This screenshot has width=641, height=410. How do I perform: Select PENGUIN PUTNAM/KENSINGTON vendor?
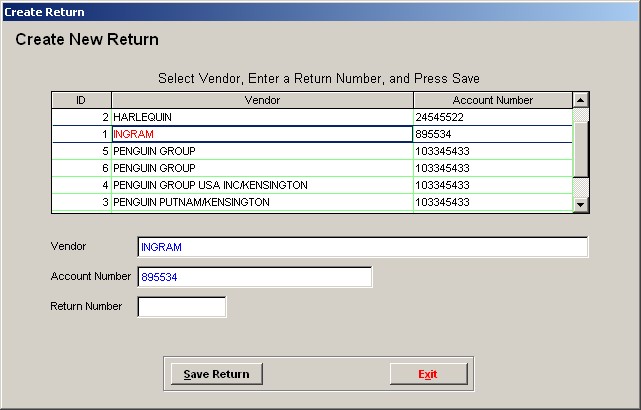point(262,202)
